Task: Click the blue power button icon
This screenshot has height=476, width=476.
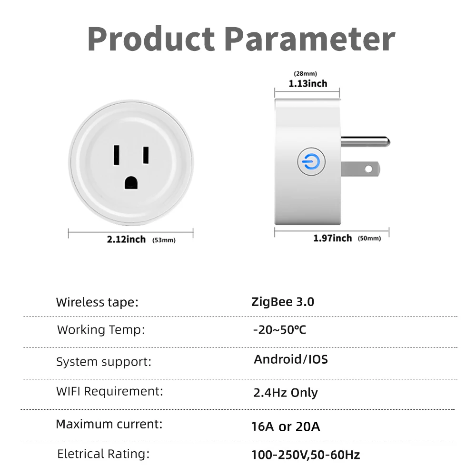Action: click(311, 161)
